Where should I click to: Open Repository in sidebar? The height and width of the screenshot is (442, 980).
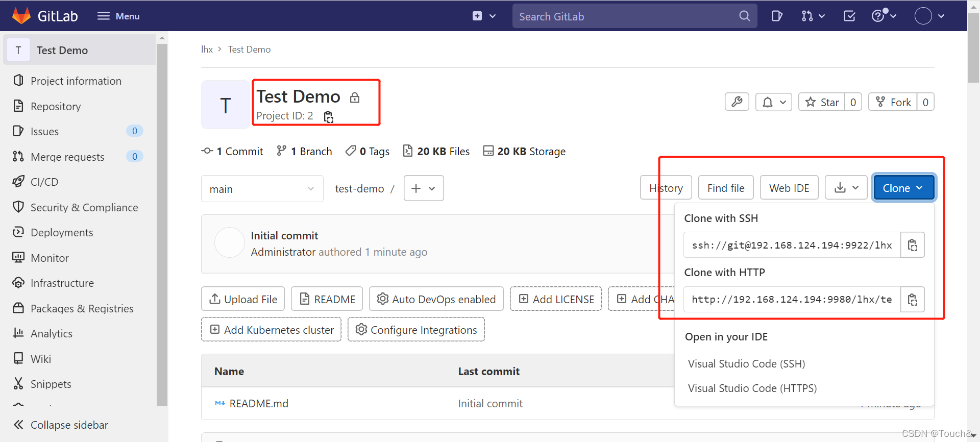point(56,106)
